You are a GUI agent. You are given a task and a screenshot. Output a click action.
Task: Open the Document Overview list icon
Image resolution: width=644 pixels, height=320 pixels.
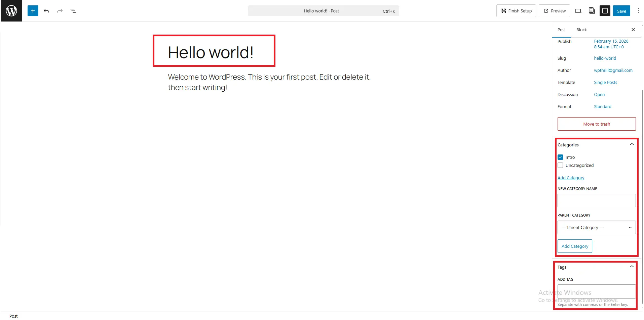click(73, 11)
